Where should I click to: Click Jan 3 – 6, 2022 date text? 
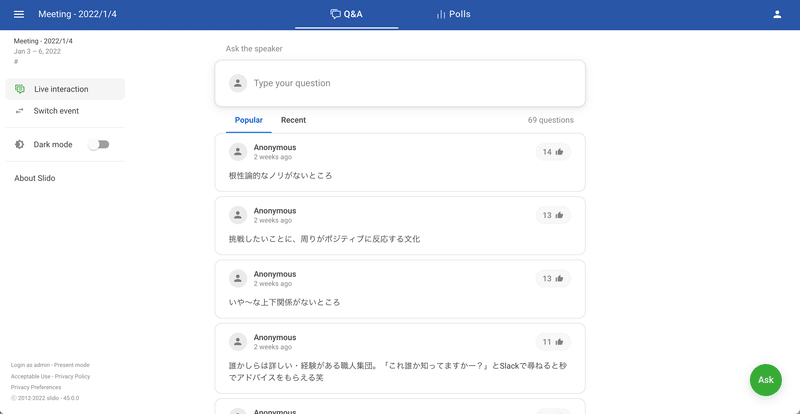click(37, 51)
